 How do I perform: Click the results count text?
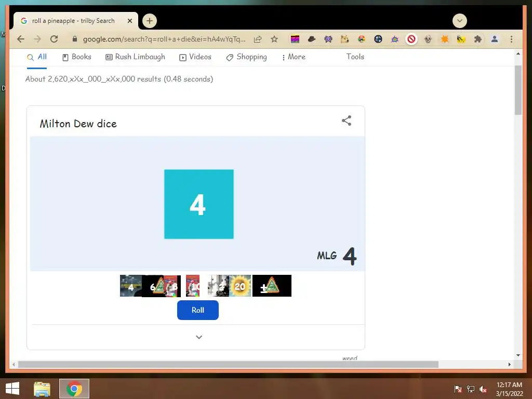pyautogui.click(x=119, y=79)
